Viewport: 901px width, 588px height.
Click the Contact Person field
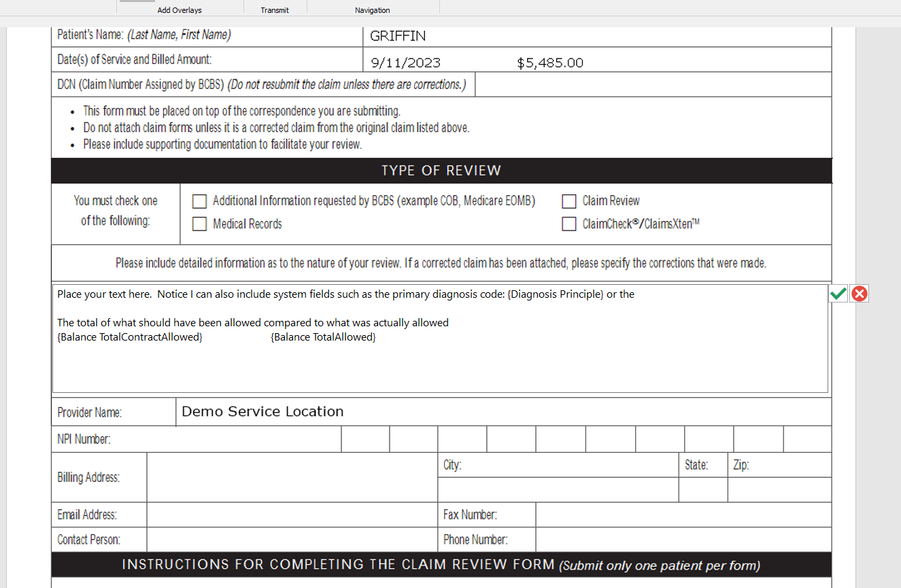(292, 540)
